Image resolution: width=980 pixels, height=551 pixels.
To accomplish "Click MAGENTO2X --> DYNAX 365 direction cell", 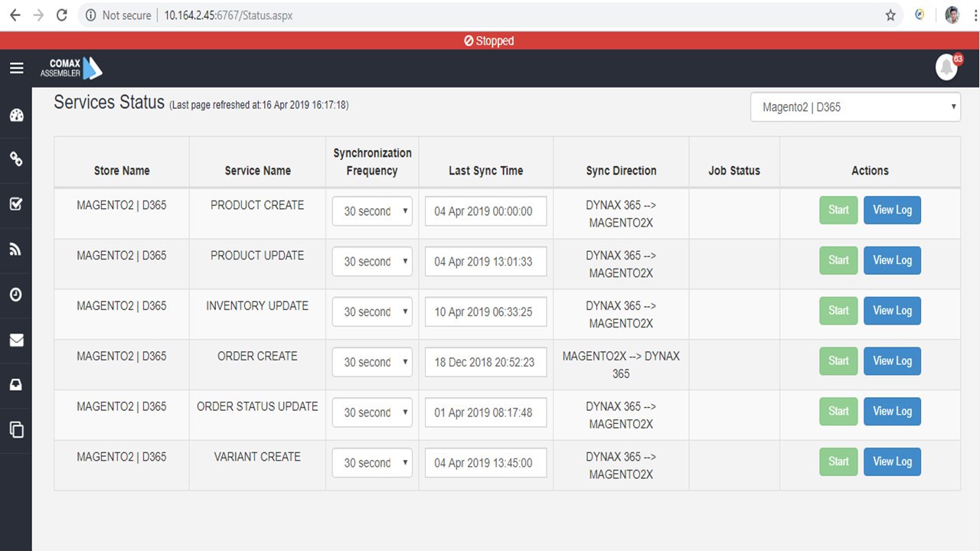I will click(x=621, y=365).
